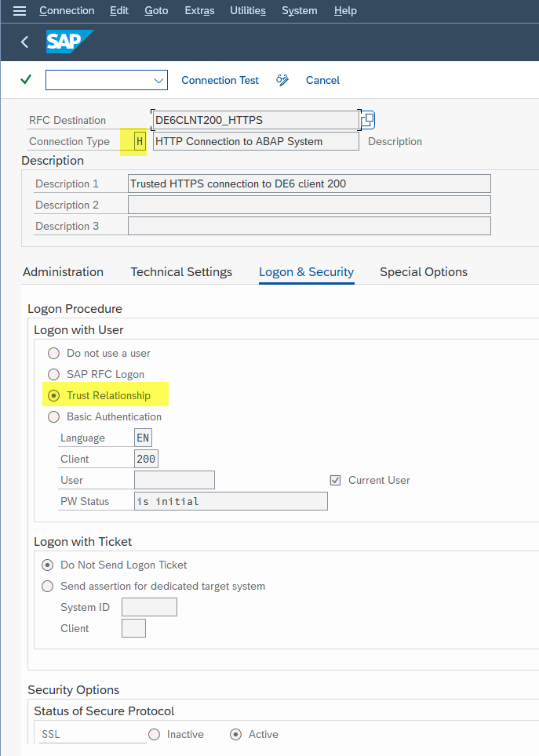Select the Logon & Security tab
This screenshot has height=756, width=539.
[307, 272]
